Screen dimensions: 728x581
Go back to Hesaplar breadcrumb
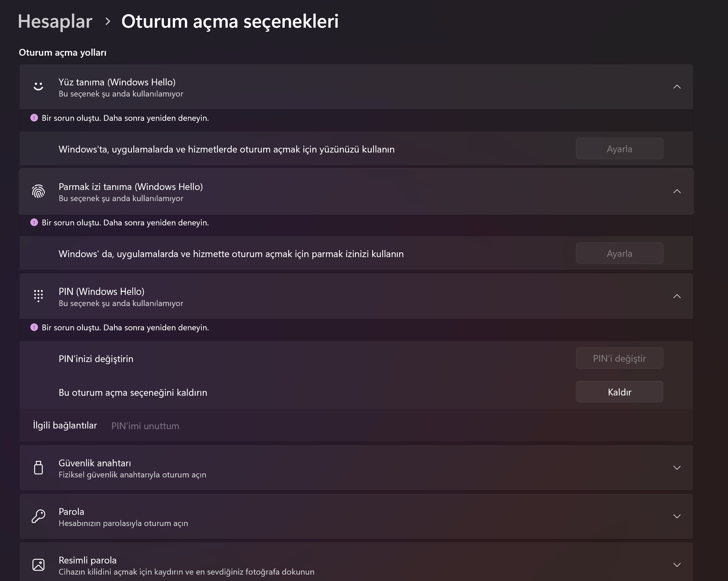click(55, 21)
